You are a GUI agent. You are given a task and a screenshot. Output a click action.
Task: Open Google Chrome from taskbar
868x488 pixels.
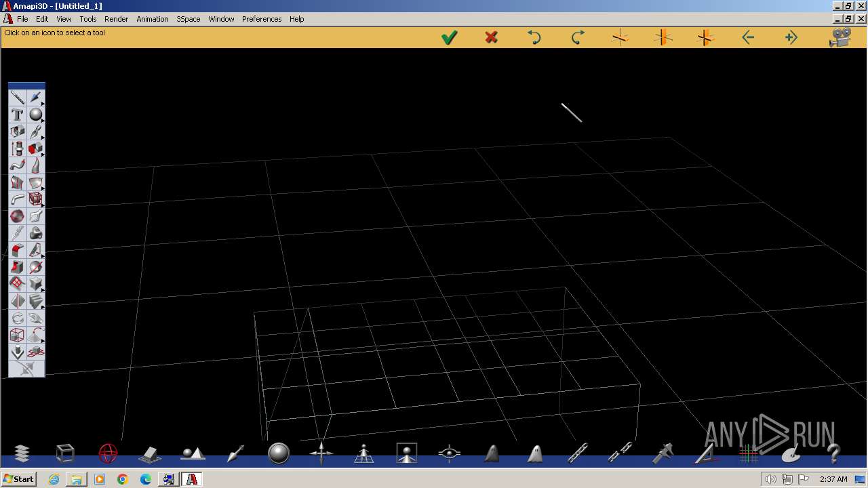coord(123,479)
